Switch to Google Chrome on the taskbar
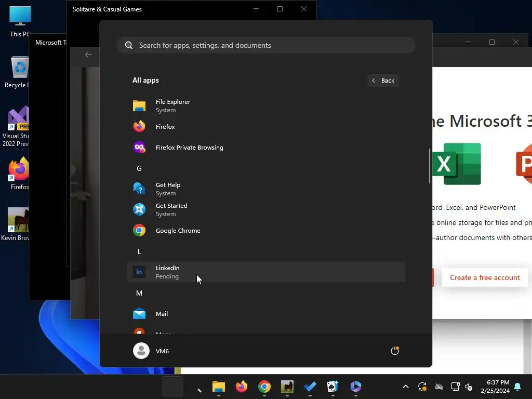Image resolution: width=532 pixels, height=399 pixels. point(264,387)
